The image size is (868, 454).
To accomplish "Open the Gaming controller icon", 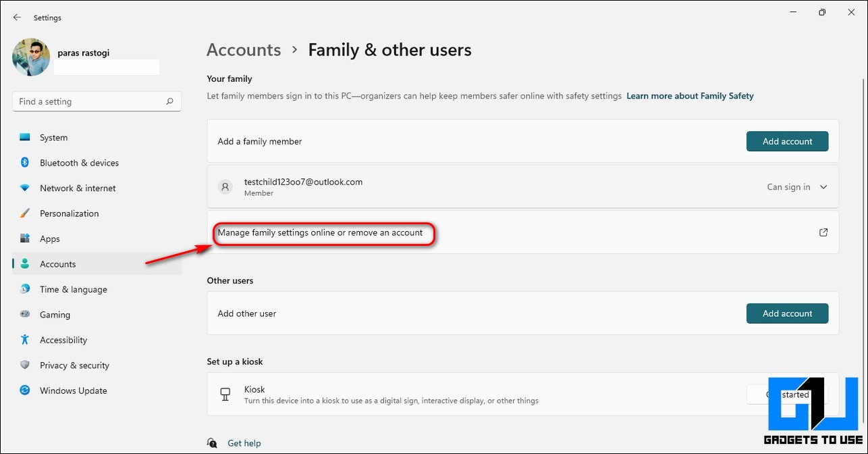I will 25,314.
